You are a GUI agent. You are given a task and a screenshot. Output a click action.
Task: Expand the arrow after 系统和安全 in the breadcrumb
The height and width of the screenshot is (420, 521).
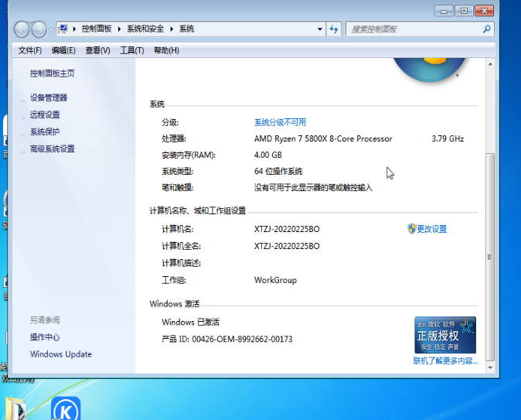point(173,29)
